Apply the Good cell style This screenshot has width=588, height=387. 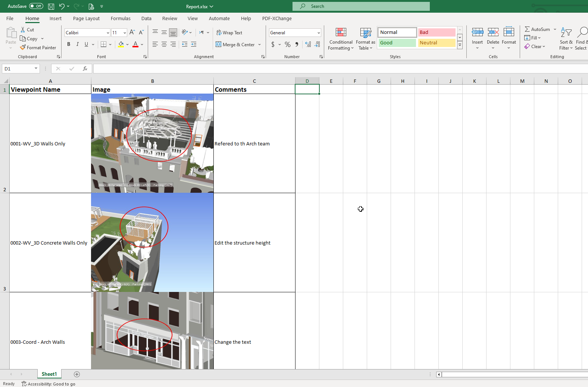tap(397, 43)
